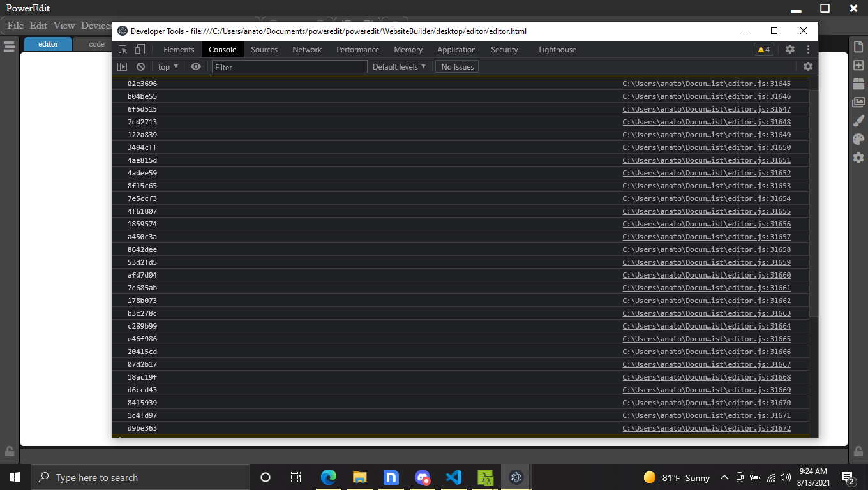Open the DevTools three-dot menu

click(x=808, y=49)
